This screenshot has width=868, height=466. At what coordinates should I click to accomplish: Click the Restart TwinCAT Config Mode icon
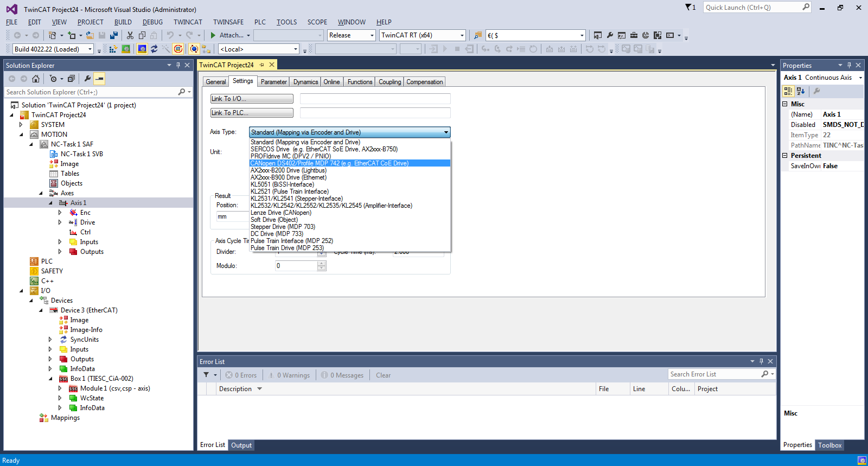point(142,49)
